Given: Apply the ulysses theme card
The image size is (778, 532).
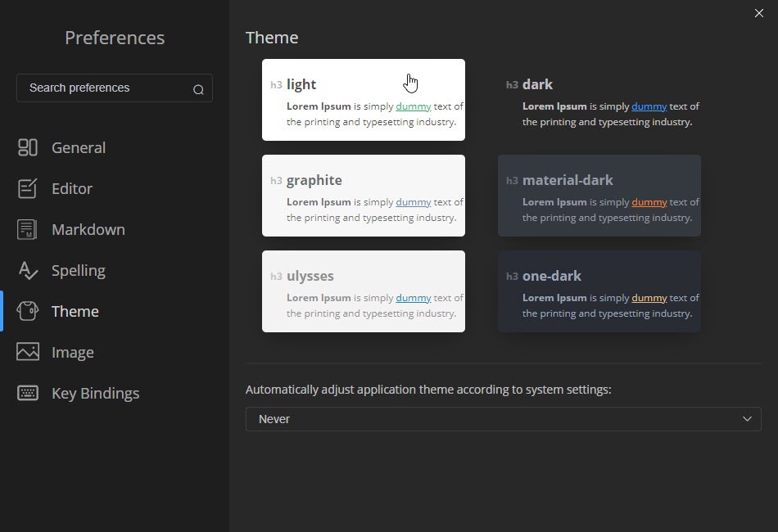Looking at the screenshot, I should (x=363, y=291).
